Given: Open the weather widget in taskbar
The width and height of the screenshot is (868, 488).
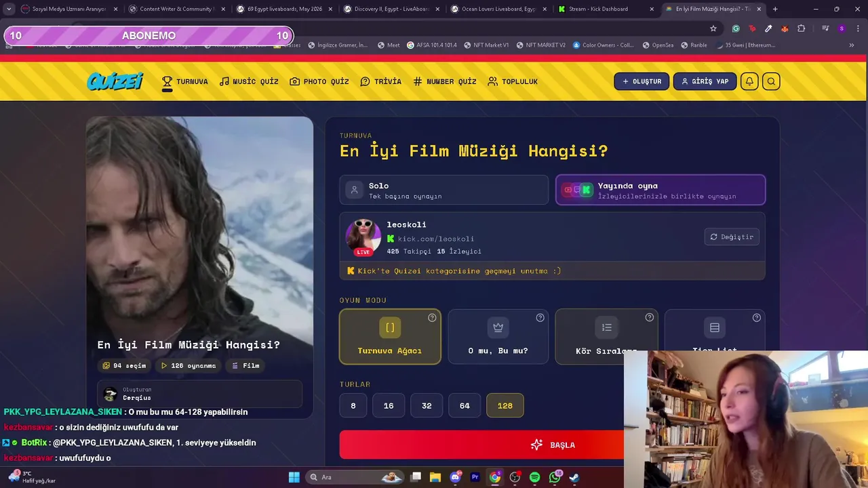Looking at the screenshot, I should tap(31, 477).
